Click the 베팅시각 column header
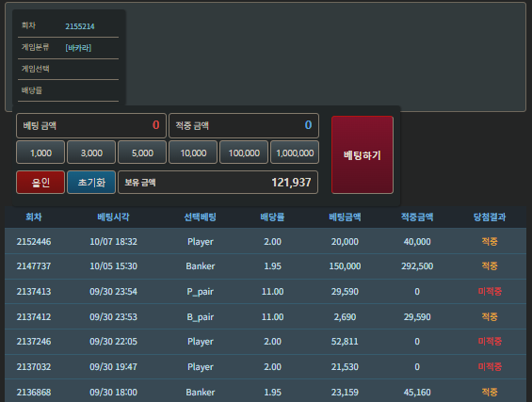Screen dimensions: 532x402 point(113,217)
